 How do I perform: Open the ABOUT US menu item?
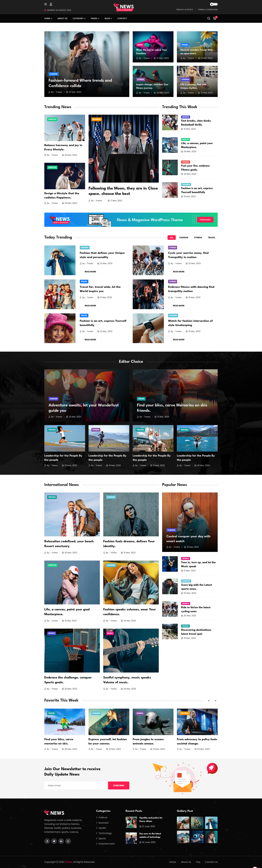click(x=62, y=19)
